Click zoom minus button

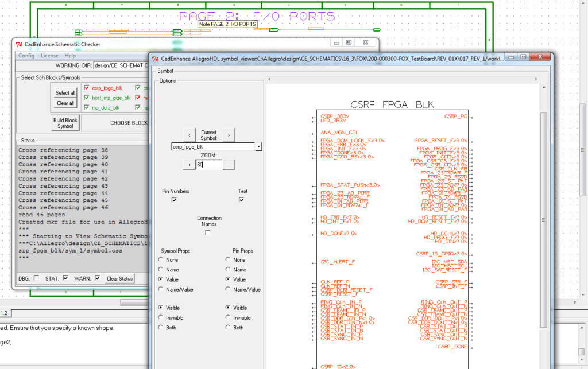coord(229,165)
